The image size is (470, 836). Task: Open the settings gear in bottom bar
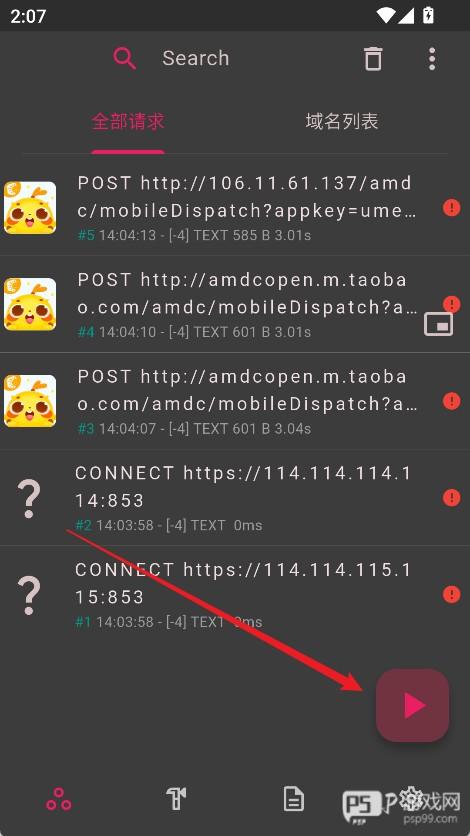[x=411, y=797]
